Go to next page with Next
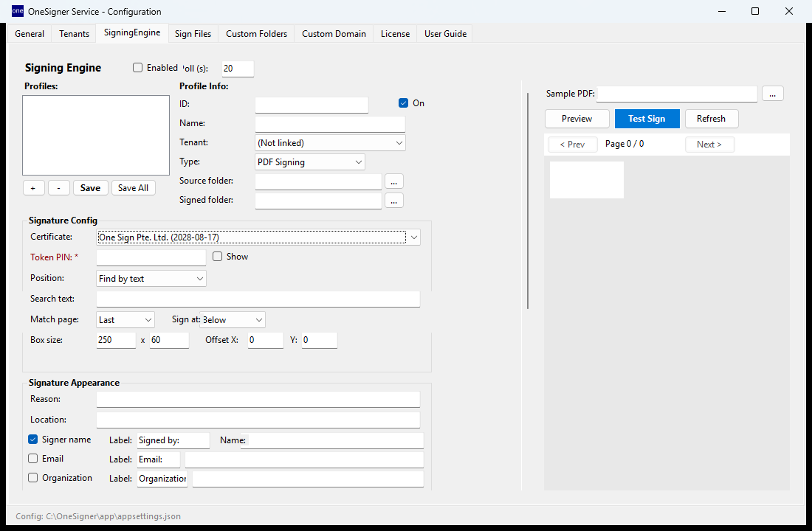 (709, 145)
